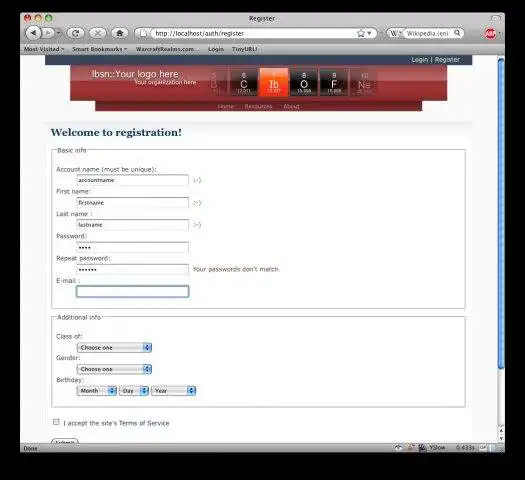Open the About navigation tab
Viewport: 525px width, 480px height.
click(x=291, y=106)
